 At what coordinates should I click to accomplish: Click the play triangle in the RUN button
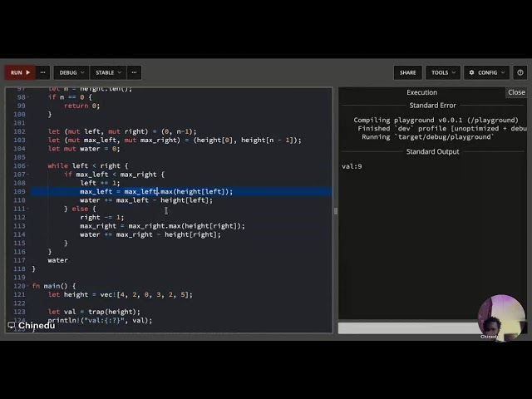(x=27, y=72)
